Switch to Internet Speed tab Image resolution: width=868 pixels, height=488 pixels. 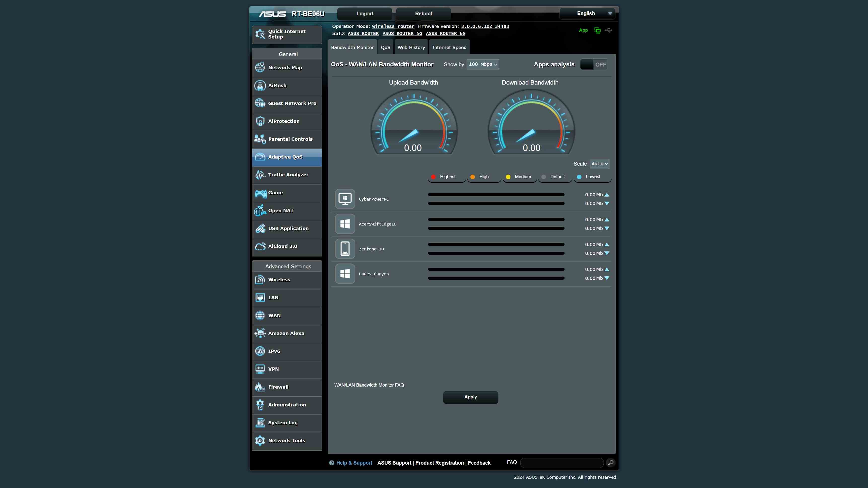(449, 47)
